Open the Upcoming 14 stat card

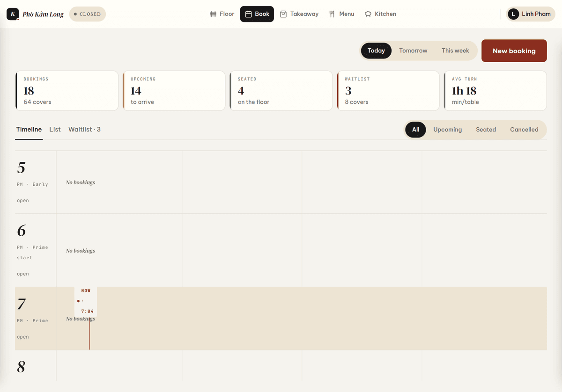click(x=174, y=91)
